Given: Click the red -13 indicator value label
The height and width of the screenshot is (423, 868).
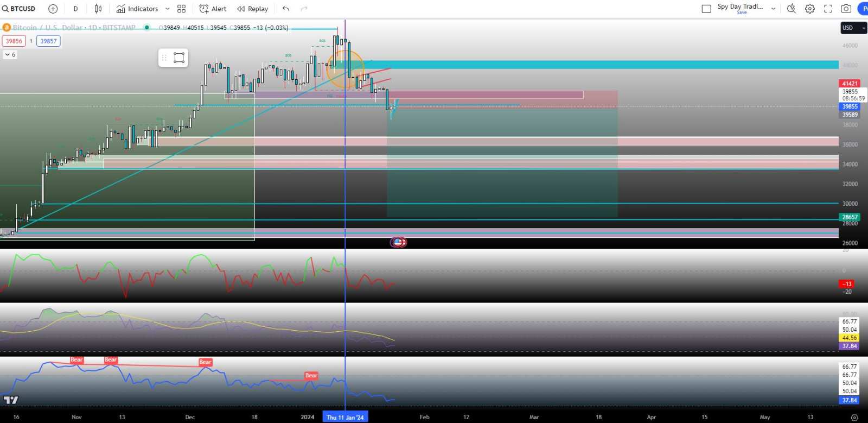Looking at the screenshot, I should [846, 283].
